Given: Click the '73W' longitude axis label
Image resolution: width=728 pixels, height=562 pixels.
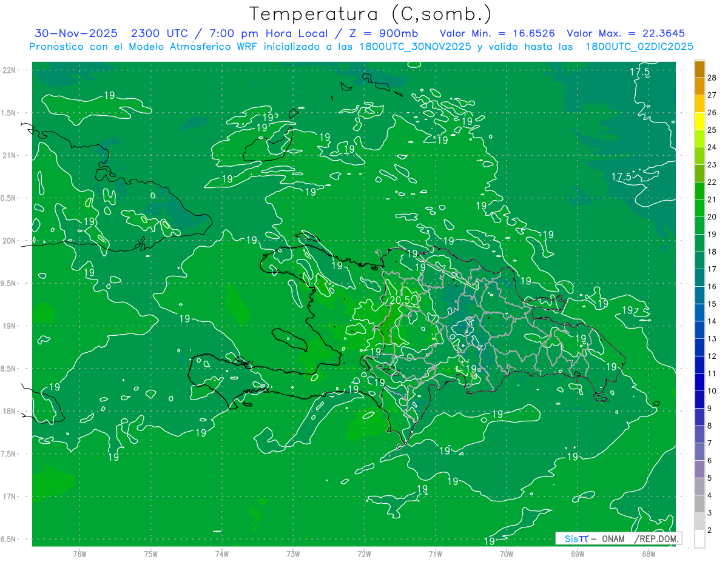Looking at the screenshot, I should point(293,554).
